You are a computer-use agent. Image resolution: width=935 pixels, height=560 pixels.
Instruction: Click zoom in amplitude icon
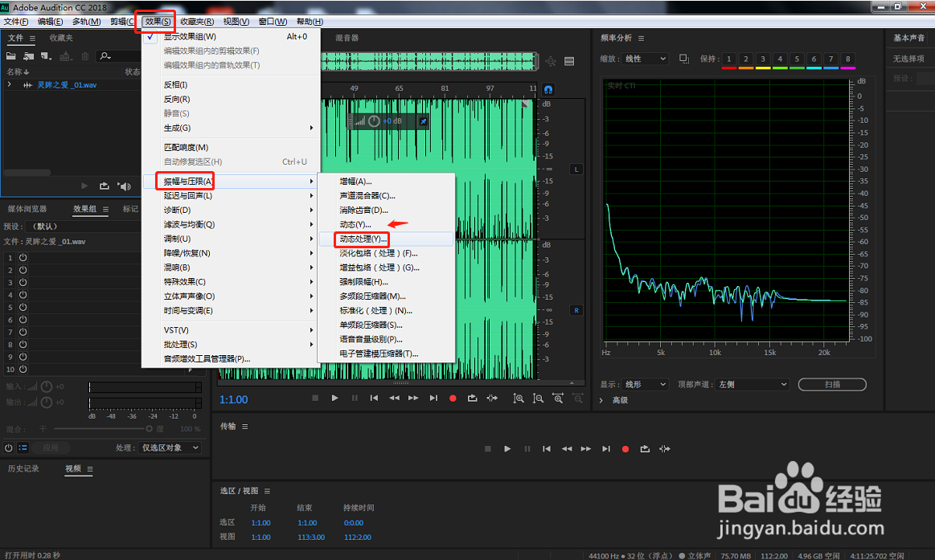pos(519,398)
